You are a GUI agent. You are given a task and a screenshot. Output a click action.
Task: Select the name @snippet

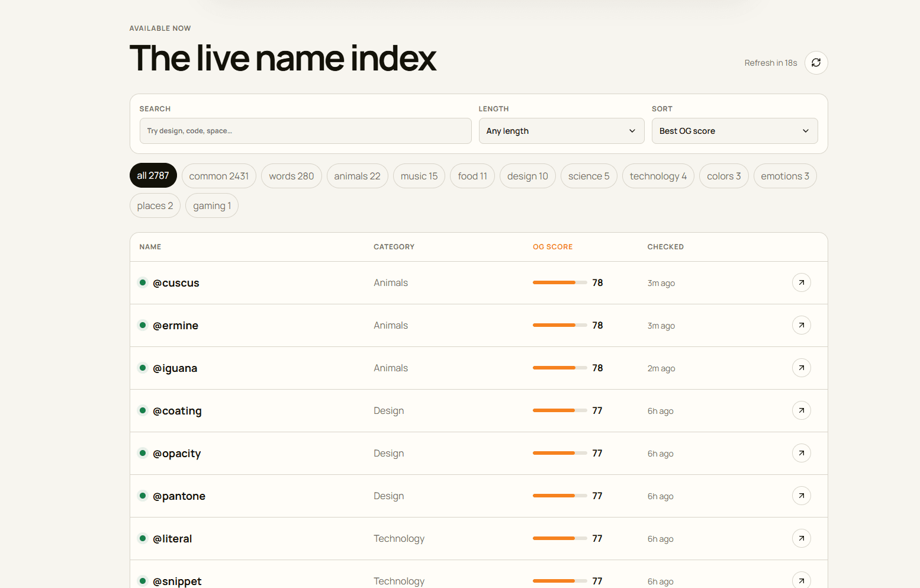click(177, 581)
